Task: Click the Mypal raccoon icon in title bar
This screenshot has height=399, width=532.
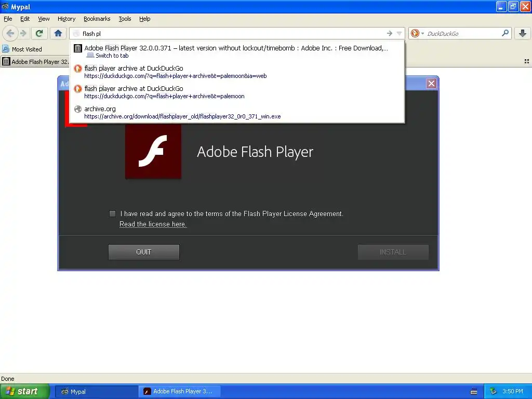Action: click(5, 6)
